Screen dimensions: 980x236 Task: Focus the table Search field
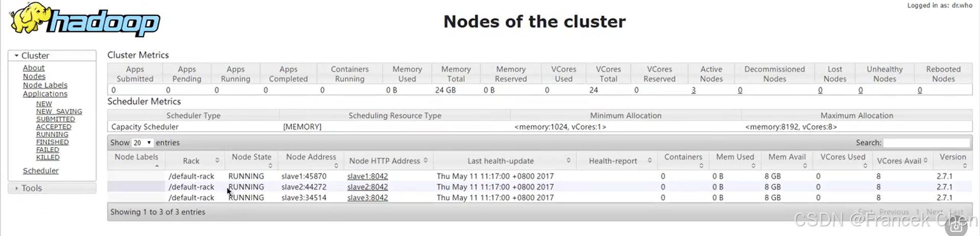coord(926,143)
